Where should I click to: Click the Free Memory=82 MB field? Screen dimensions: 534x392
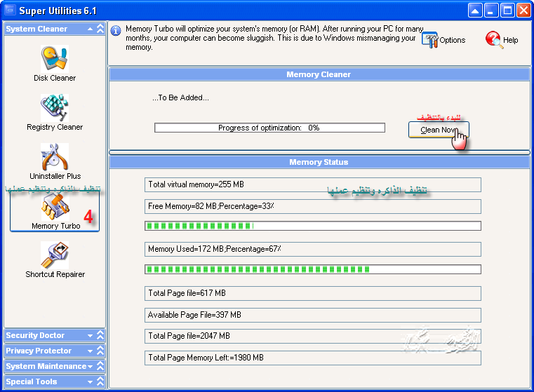[313, 206]
